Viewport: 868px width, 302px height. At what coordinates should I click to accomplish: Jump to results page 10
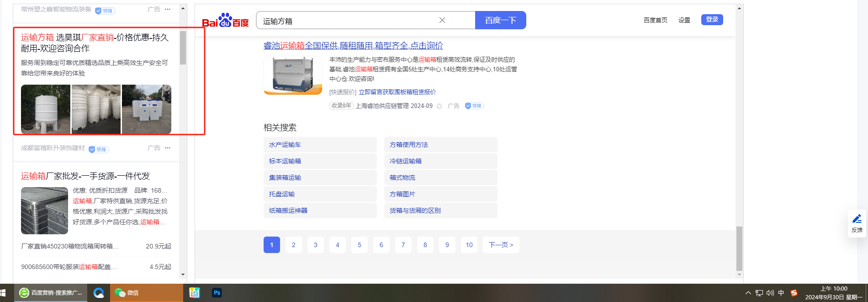(469, 245)
